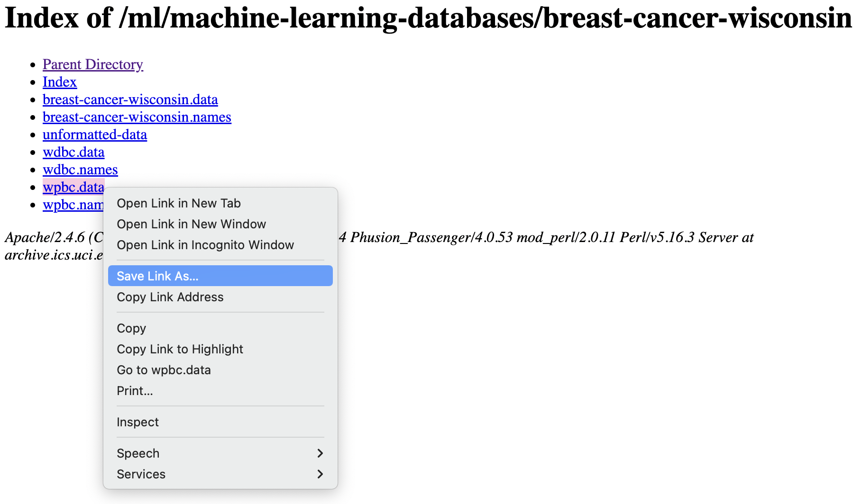Open the unformatted-data link
The image size is (862, 504).
[x=95, y=135]
